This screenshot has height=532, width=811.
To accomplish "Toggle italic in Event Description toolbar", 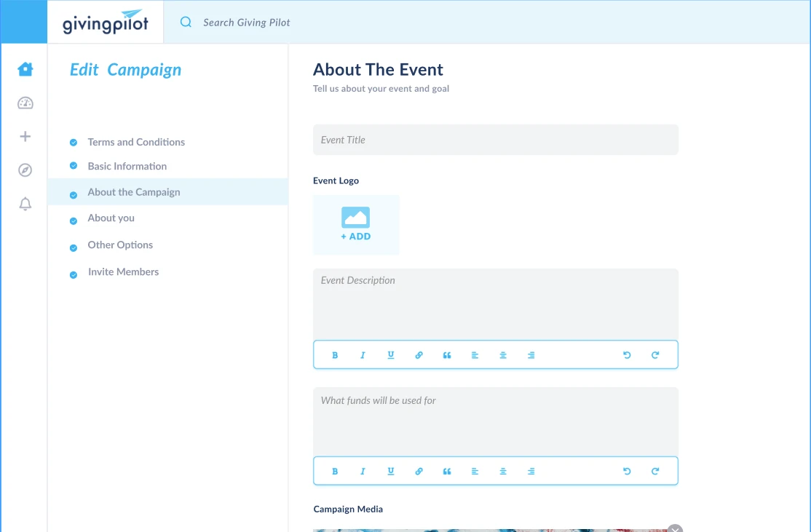I will click(363, 355).
